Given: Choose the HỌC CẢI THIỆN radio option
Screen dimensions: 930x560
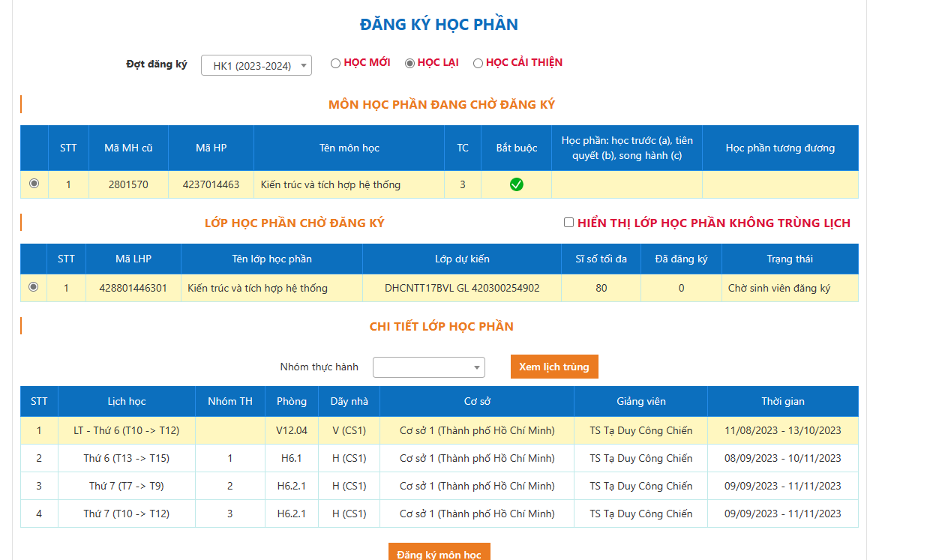Looking at the screenshot, I should (x=478, y=64).
